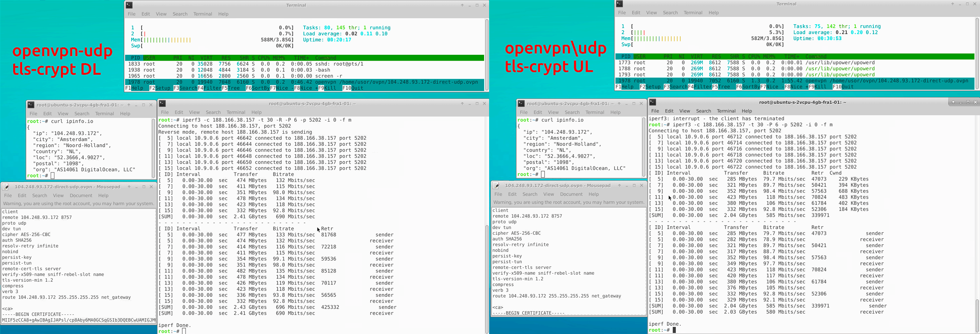980x334 pixels.
Task: Click the 339971 Retr sender sum in UL-side iperf3 output
Action: tap(820, 306)
